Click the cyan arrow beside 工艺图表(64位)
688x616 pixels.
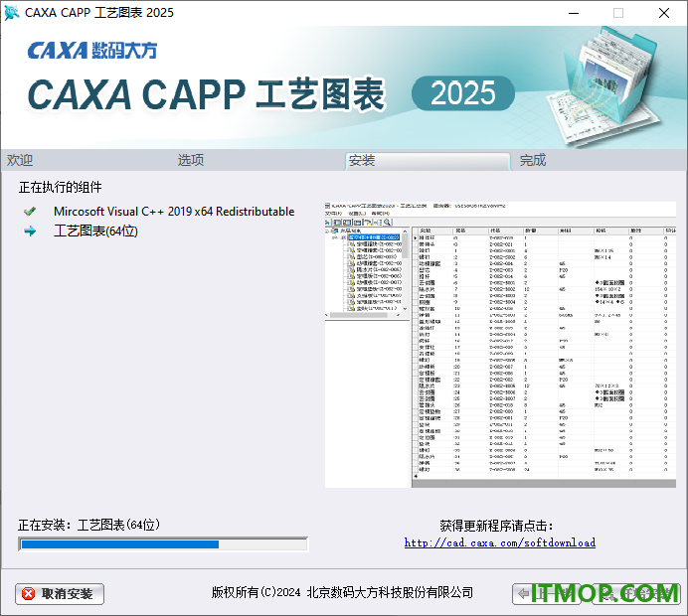[30, 231]
